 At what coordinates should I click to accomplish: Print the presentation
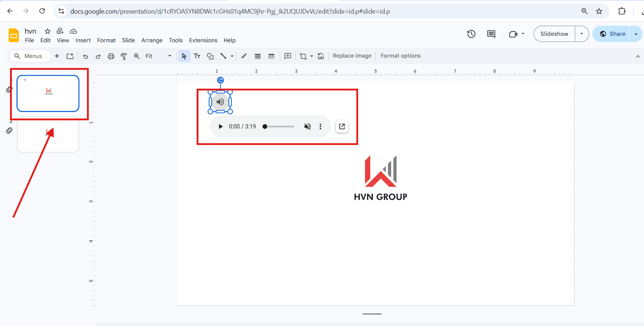[x=111, y=56]
